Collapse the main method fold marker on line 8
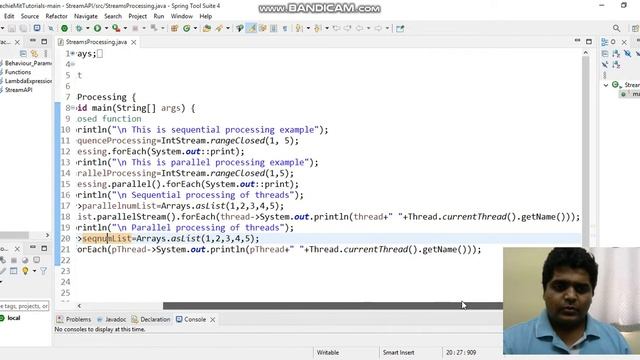This screenshot has width=640, height=360. 73,108
